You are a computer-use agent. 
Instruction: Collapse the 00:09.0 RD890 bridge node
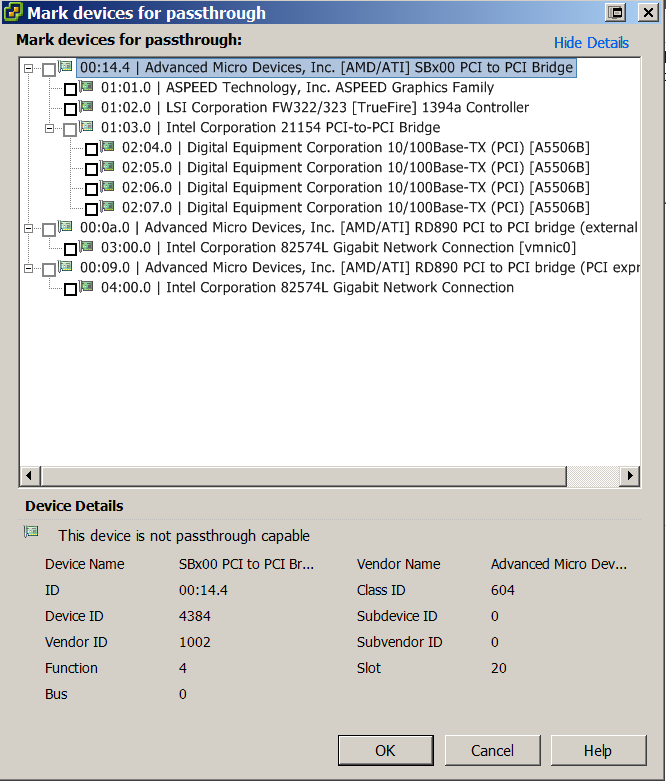(x=28, y=268)
